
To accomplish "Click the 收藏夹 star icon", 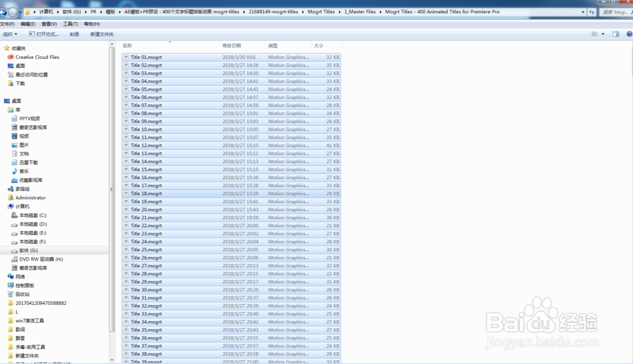I will (6, 48).
